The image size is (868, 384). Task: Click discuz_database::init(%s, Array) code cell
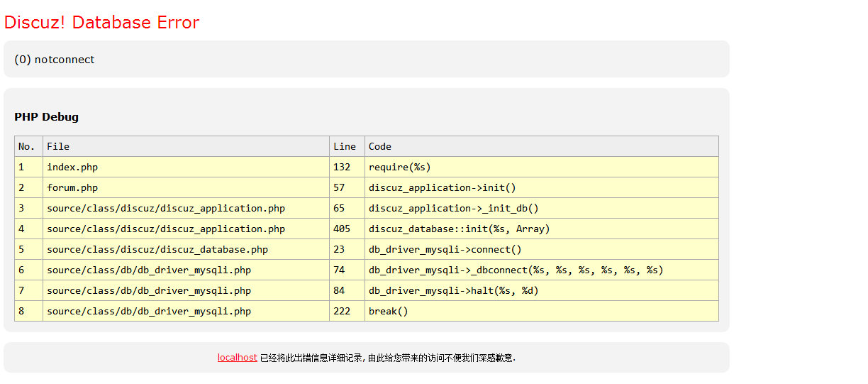click(x=542, y=229)
